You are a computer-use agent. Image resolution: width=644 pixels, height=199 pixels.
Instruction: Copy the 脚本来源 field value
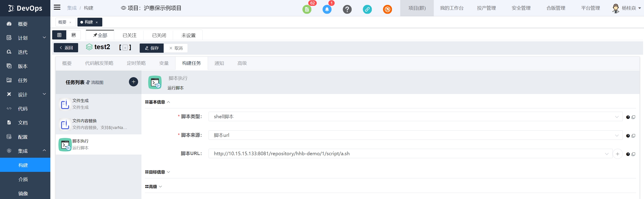pyautogui.click(x=633, y=136)
